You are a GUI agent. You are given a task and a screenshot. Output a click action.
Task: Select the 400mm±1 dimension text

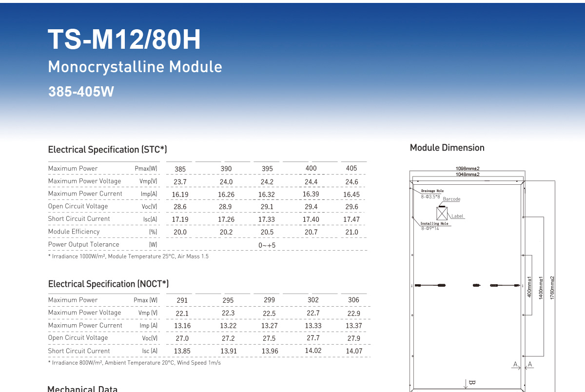point(530,287)
